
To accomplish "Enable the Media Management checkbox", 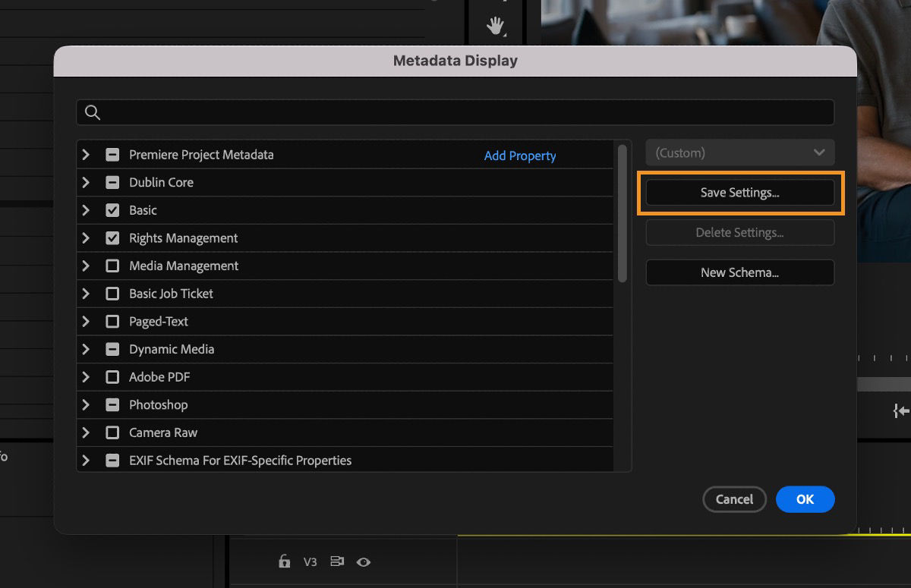I will pos(112,266).
